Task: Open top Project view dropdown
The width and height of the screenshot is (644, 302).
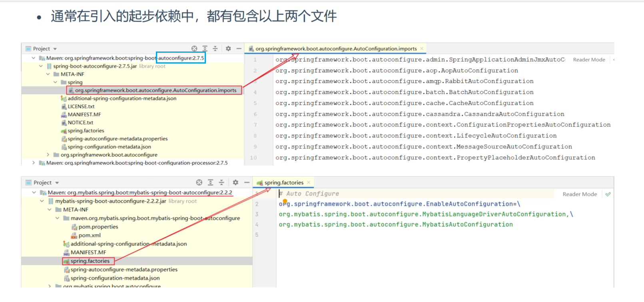Action: pyautogui.click(x=55, y=49)
